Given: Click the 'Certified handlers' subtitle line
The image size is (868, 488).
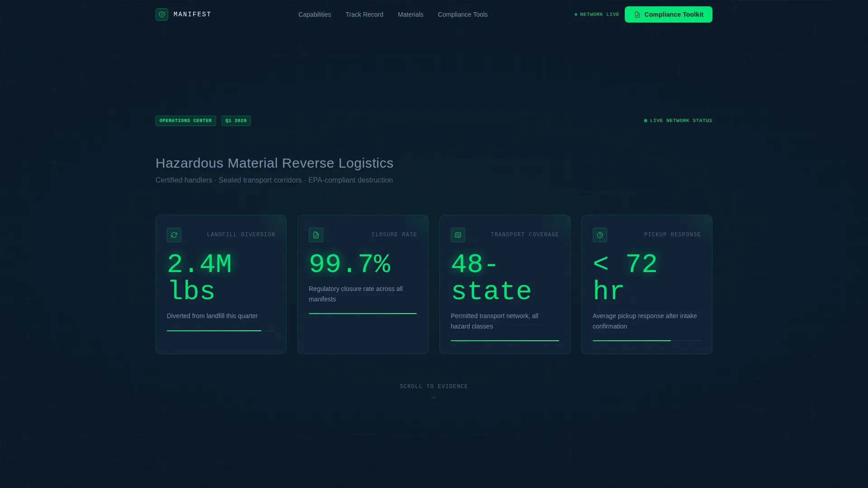Looking at the screenshot, I should pos(274,180).
